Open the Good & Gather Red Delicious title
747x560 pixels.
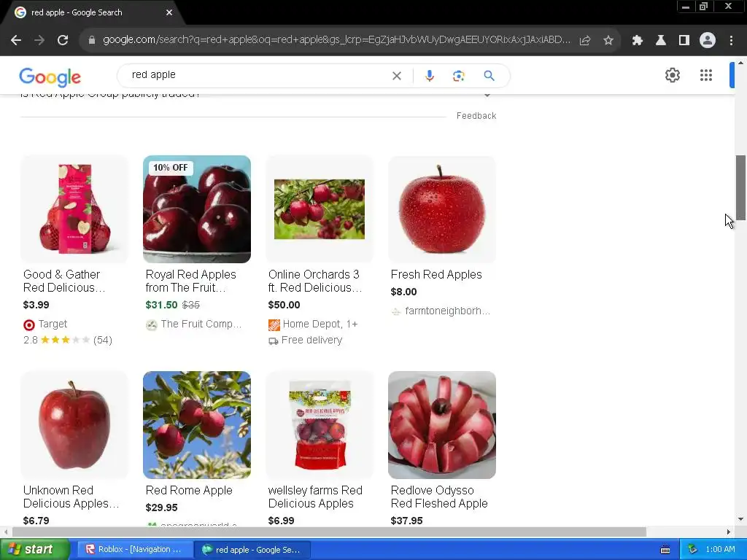coord(64,281)
